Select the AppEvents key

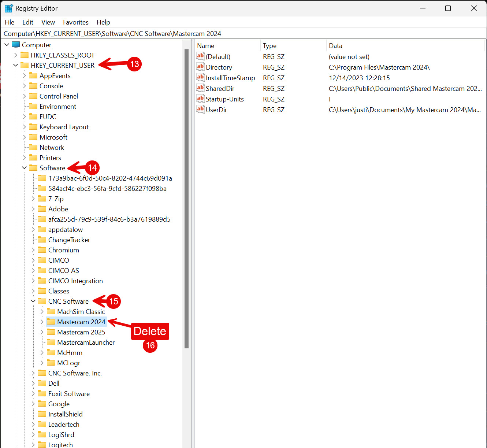[55, 75]
